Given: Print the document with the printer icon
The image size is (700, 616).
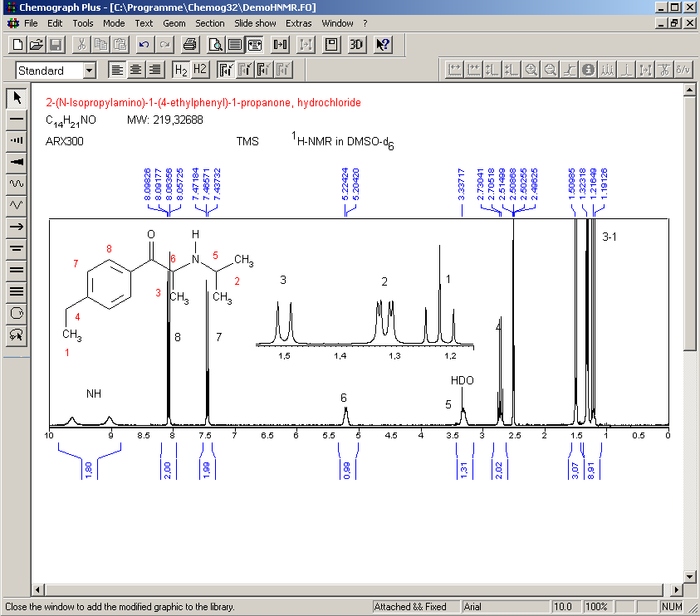Looking at the screenshot, I should [x=189, y=45].
